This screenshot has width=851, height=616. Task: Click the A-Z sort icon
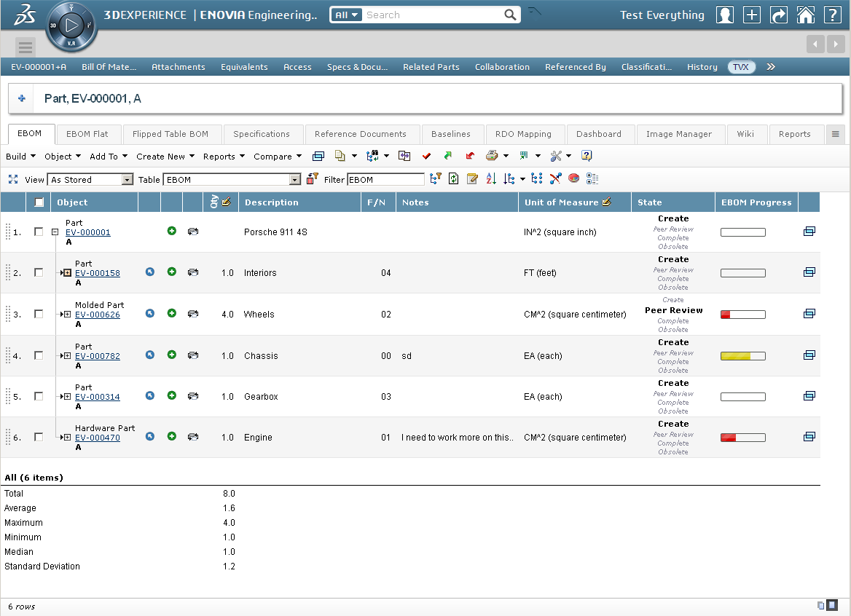click(491, 179)
